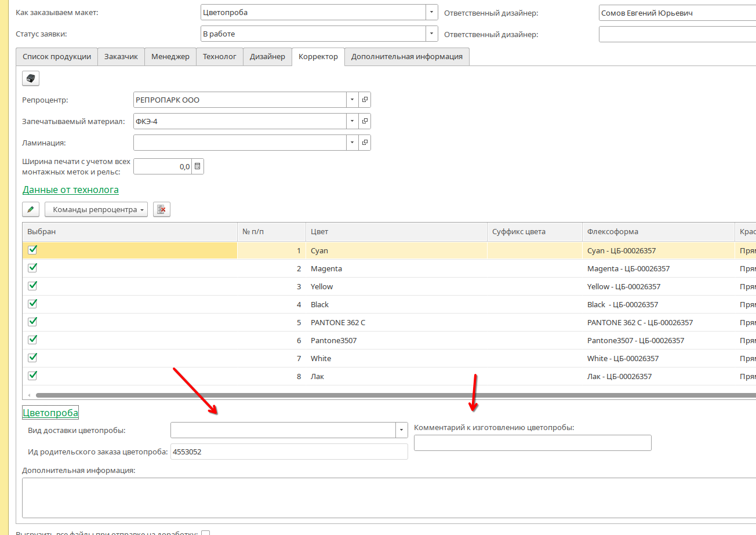
Task: Expand the Статус заявки dropdown
Action: pyautogui.click(x=431, y=34)
